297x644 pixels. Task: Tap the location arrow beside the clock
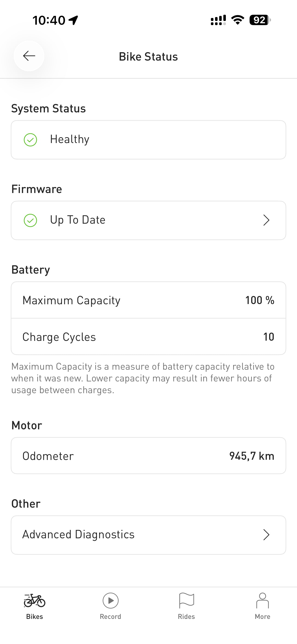point(73,20)
